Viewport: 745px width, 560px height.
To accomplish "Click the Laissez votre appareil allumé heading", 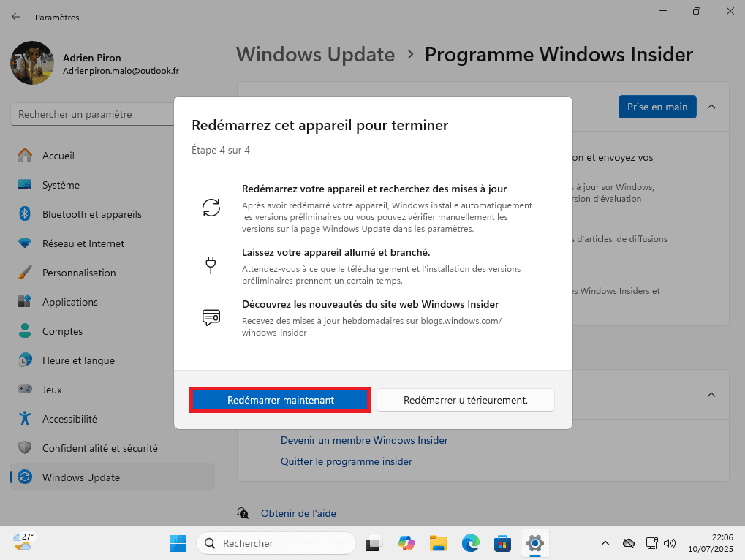I will click(x=336, y=252).
